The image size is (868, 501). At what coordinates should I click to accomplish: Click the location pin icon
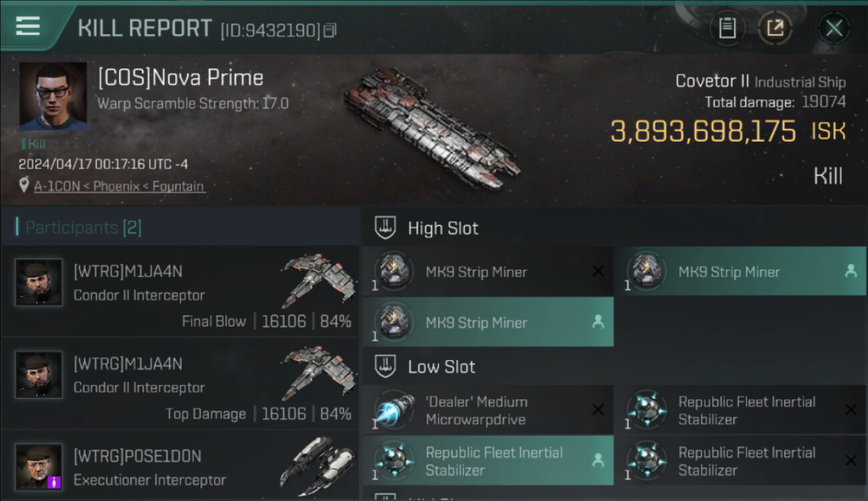(25, 186)
